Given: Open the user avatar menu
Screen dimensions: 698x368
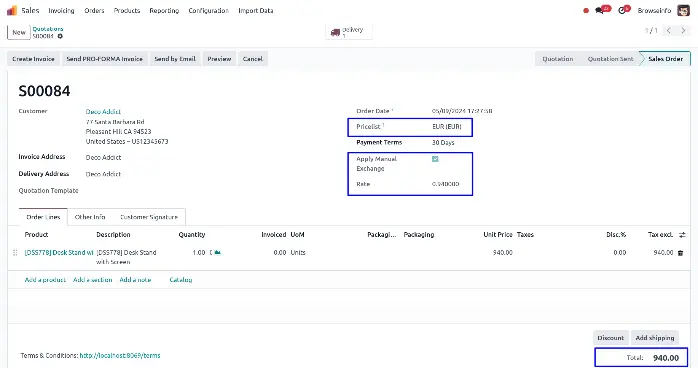Looking at the screenshot, I should [x=683, y=10].
